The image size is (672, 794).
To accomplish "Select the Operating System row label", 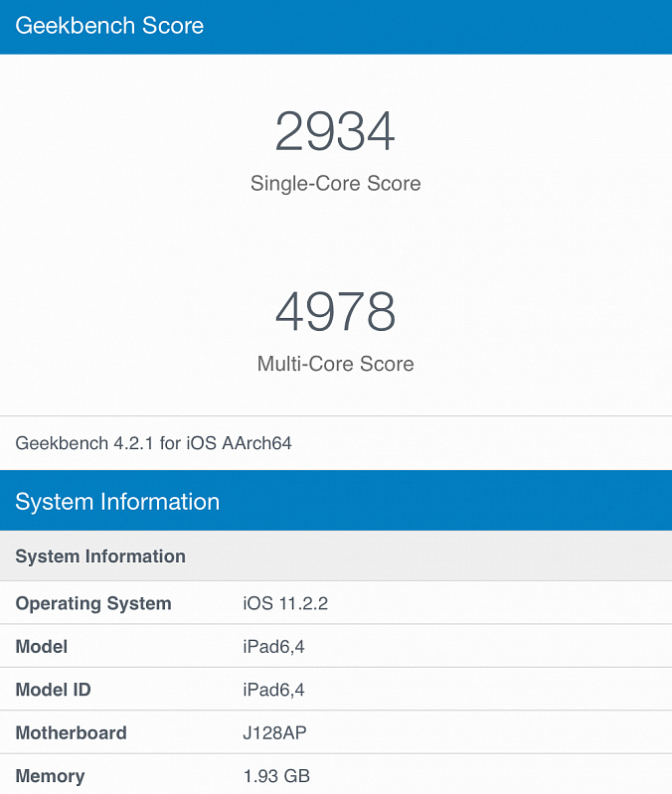I will click(93, 603).
